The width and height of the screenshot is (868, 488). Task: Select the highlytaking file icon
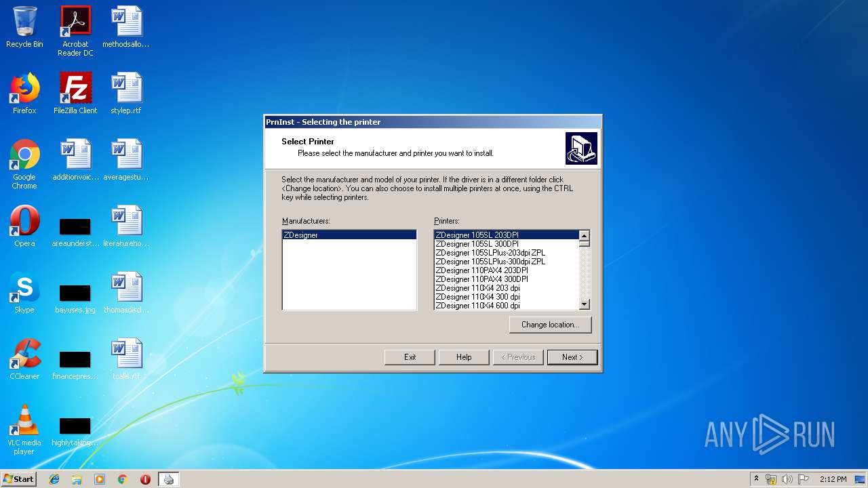click(75, 430)
